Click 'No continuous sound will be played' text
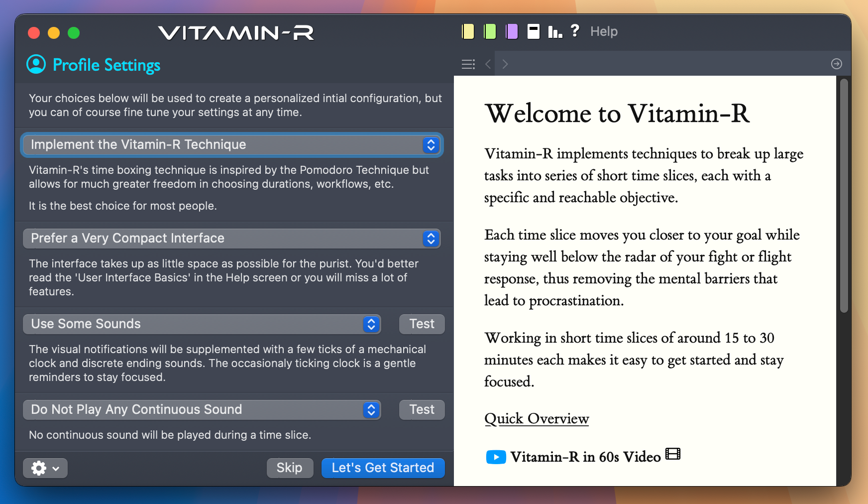868x504 pixels. coord(170,435)
